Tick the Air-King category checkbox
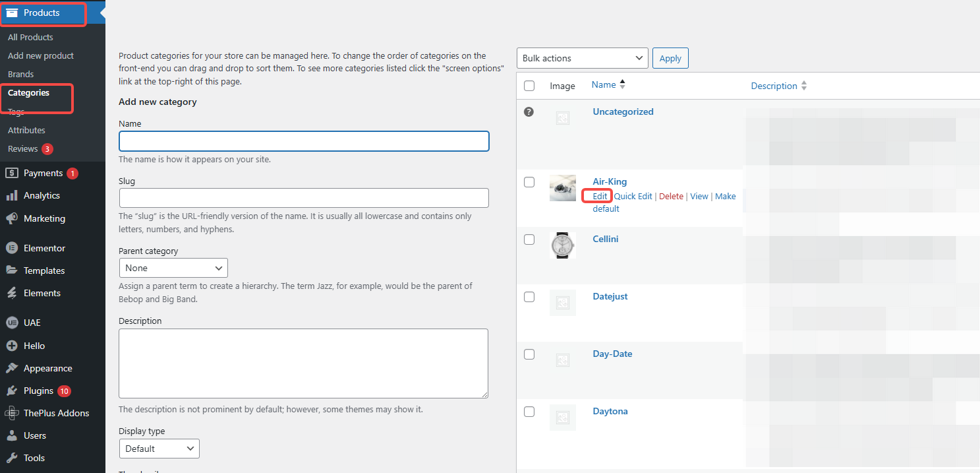 (x=529, y=182)
